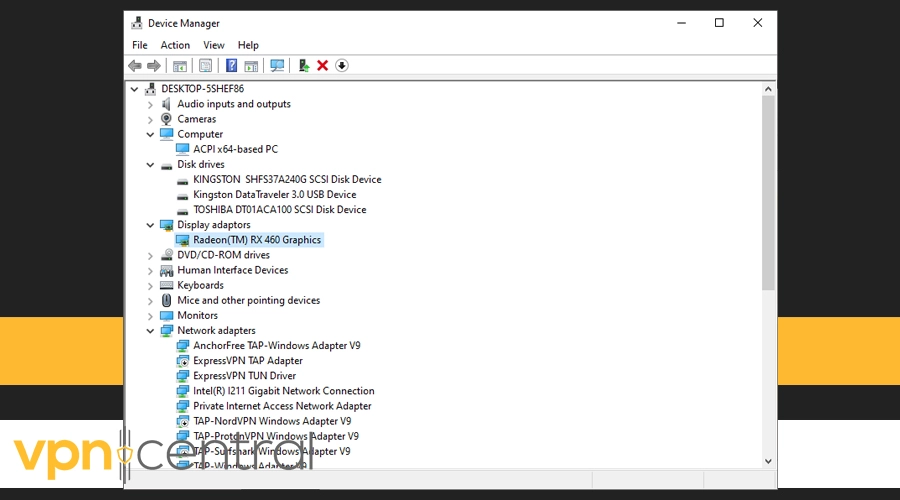Viewport: 900px width, 500px height.
Task: Expand Mice and other pointing devices
Action: tap(150, 301)
